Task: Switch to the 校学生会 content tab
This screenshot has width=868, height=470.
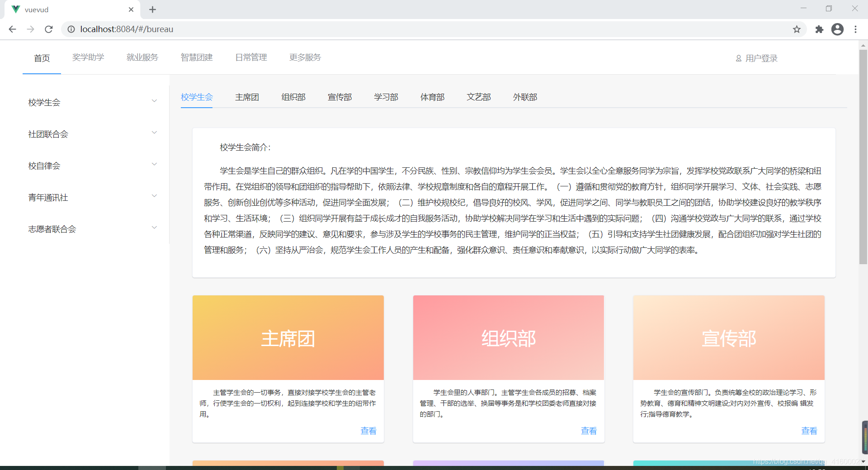Action: pos(197,97)
